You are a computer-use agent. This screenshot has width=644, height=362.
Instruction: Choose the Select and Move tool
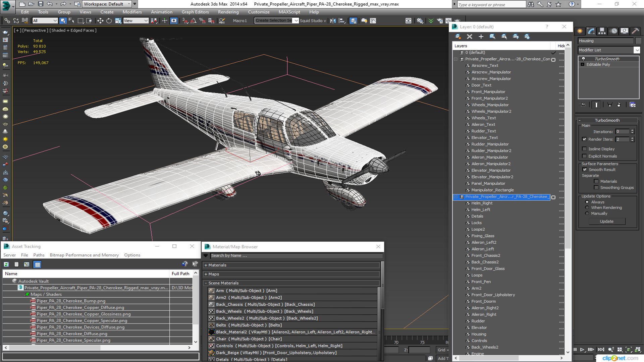click(x=100, y=21)
